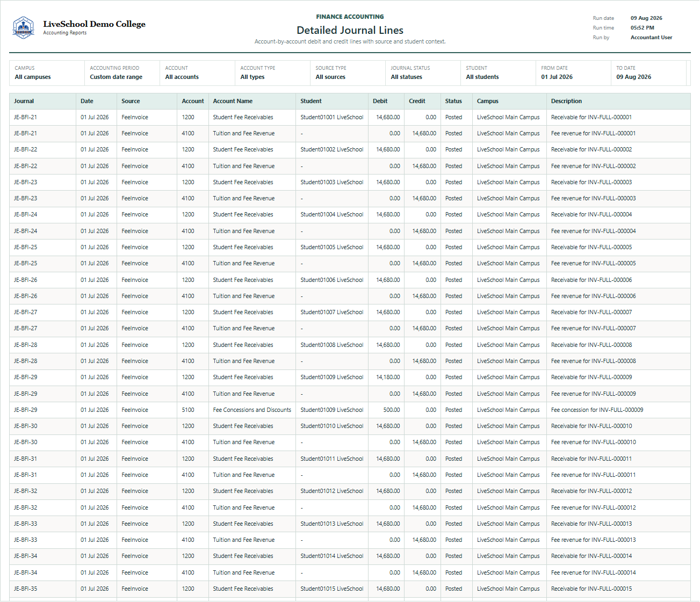This screenshot has height=602, width=700.
Task: Select the 'Student01012 LiveSchool' student cell
Action: click(x=332, y=491)
